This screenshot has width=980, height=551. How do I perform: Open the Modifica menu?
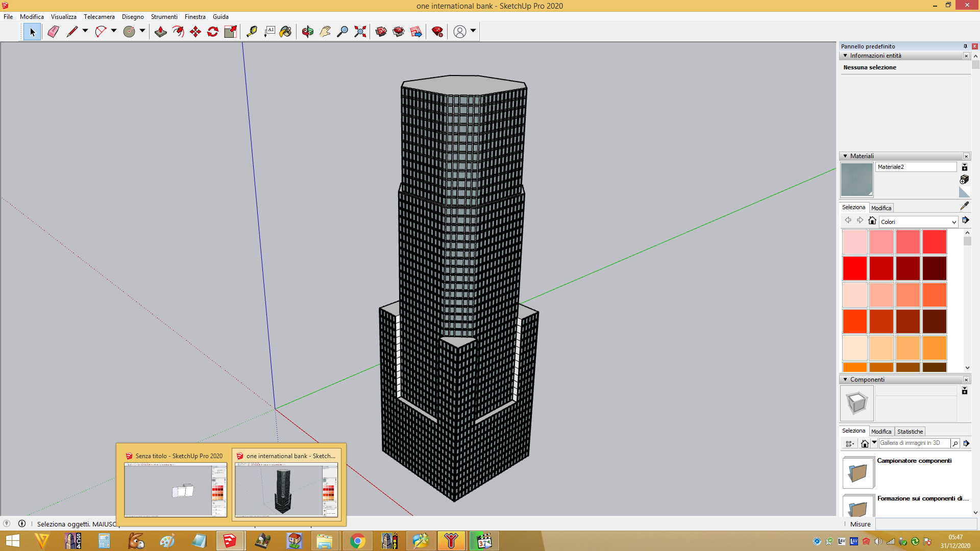(32, 17)
